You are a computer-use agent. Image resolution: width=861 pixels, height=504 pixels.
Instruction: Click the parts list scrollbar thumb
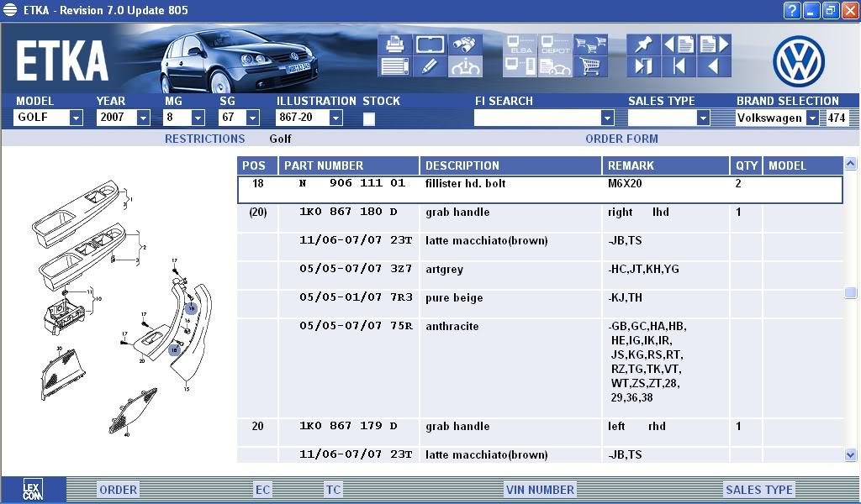click(x=851, y=293)
